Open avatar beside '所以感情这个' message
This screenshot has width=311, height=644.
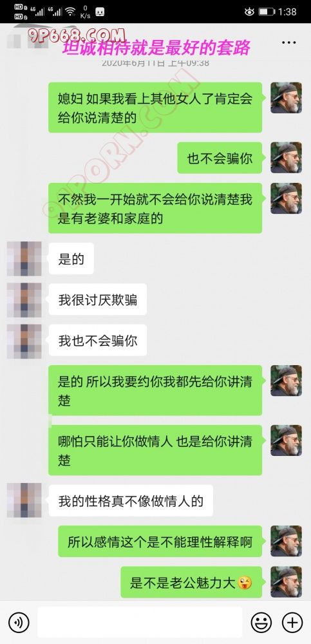(286, 542)
